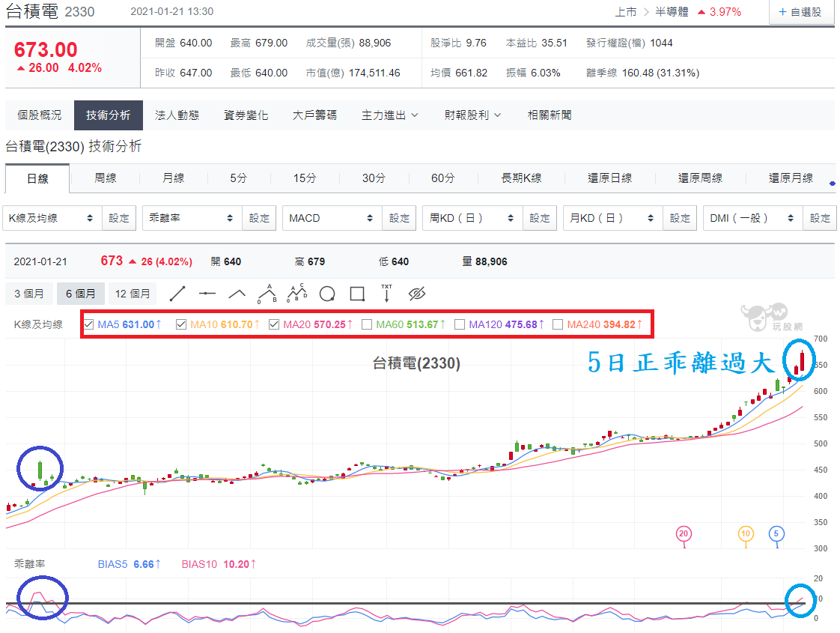The width and height of the screenshot is (840, 633).
Task: Enable the MA120 moving average checkbox
Action: pyautogui.click(x=460, y=324)
